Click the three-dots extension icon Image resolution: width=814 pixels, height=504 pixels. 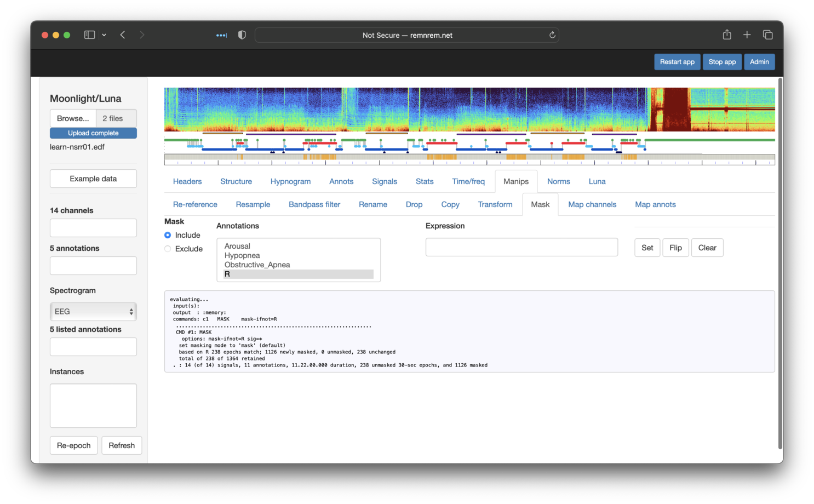coord(221,35)
